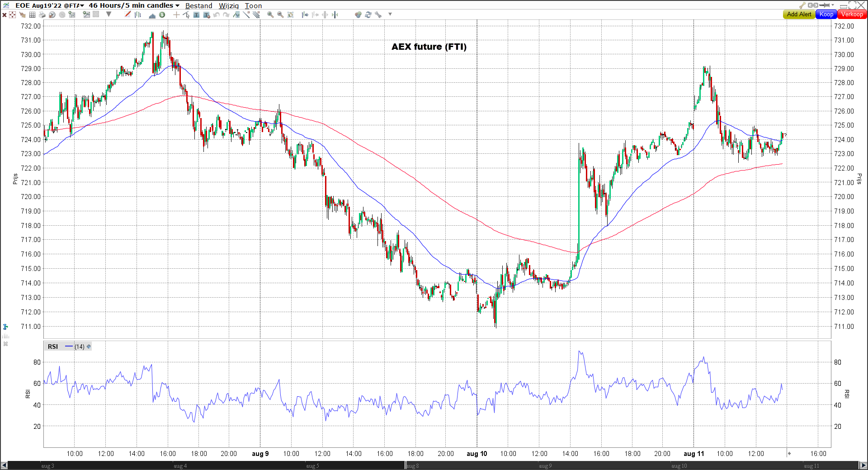Screen dimensions: 868x470
Task: Click the aug 9 date label on time axis
Action: point(260,454)
